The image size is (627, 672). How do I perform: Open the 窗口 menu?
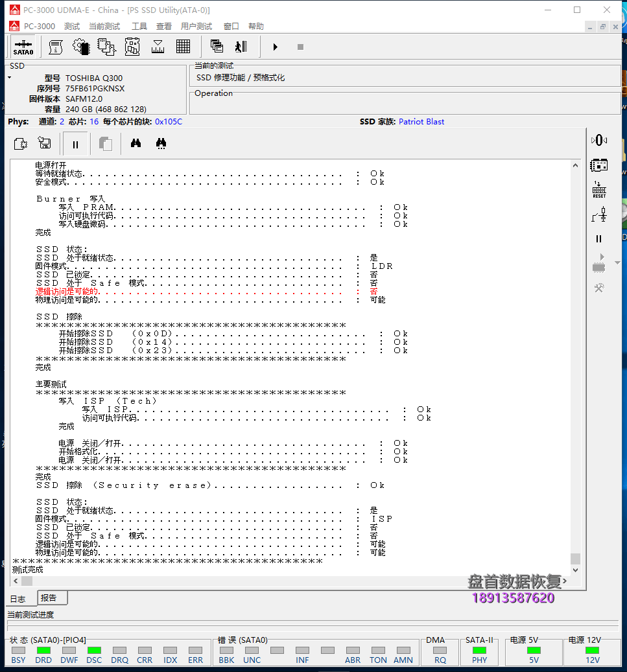point(231,26)
